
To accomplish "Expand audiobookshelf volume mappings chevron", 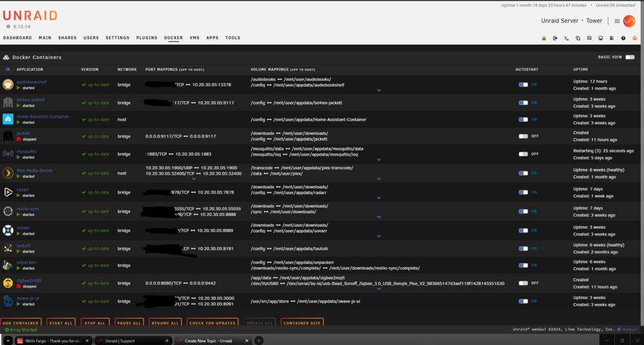I will pyautogui.click(x=379, y=90).
